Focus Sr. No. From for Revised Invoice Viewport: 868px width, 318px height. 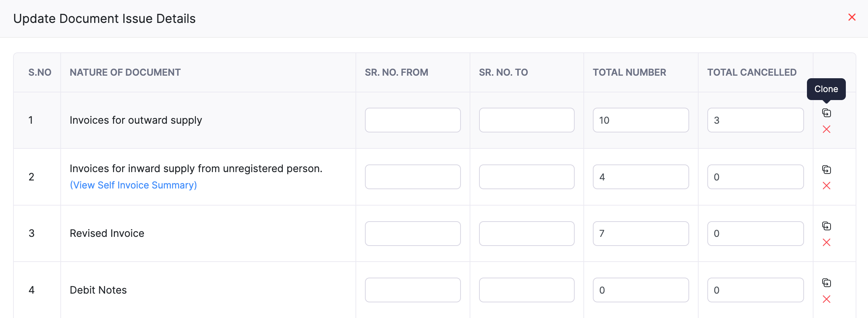[413, 234]
